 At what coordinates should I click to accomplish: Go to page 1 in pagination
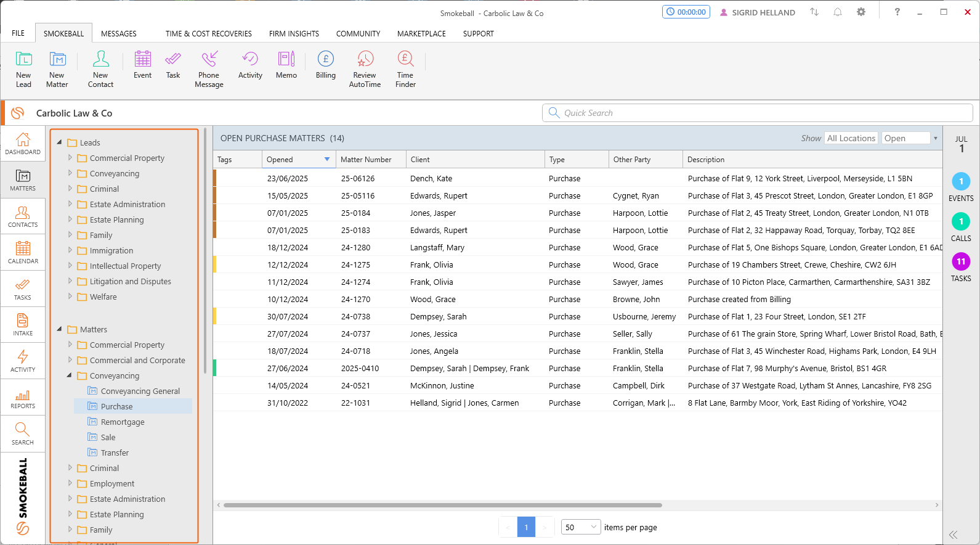(526, 527)
